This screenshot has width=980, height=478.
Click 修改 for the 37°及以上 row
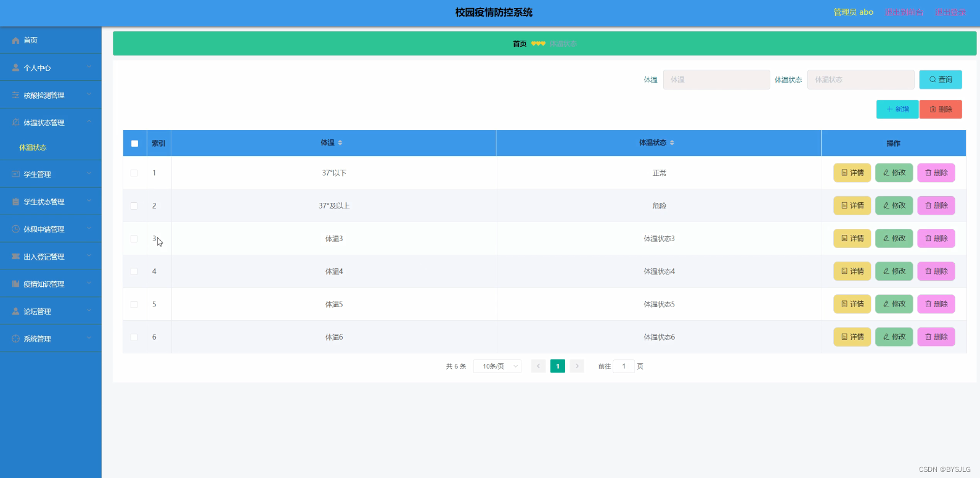click(x=894, y=205)
